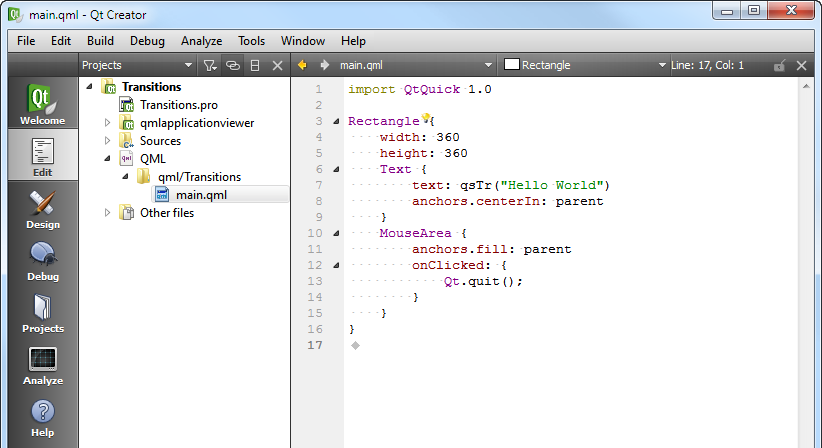This screenshot has height=448, width=822.
Task: Click the Line 17, Col 1 indicator
Action: (x=708, y=65)
